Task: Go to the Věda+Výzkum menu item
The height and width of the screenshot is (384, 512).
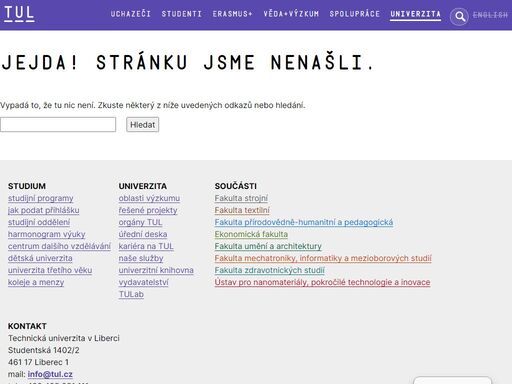Action: pos(291,14)
